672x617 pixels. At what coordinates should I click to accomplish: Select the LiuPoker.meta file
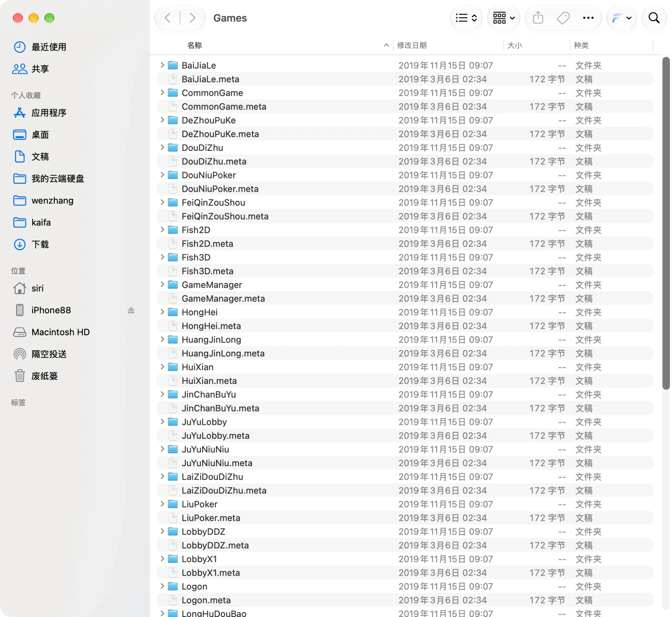405,518
